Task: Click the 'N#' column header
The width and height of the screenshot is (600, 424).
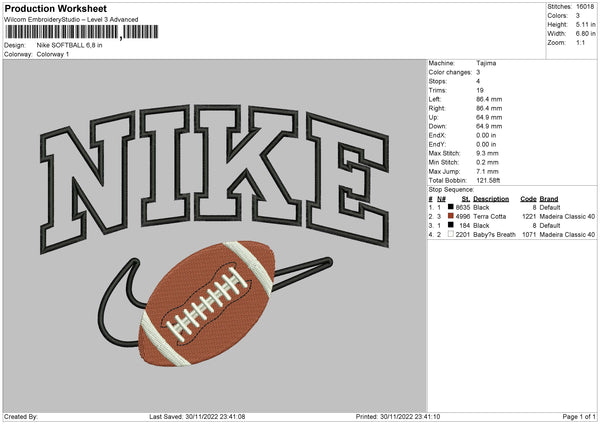Action: coord(441,199)
